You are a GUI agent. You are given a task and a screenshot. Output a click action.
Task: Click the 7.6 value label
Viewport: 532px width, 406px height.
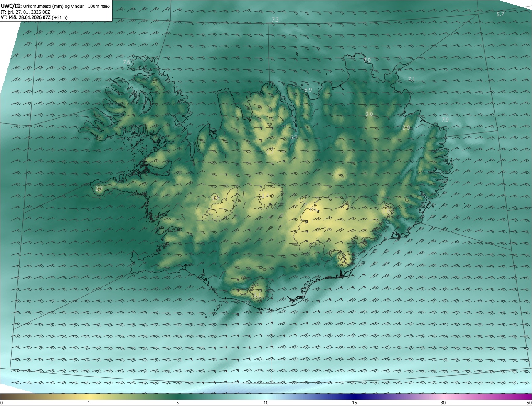tap(127, 62)
